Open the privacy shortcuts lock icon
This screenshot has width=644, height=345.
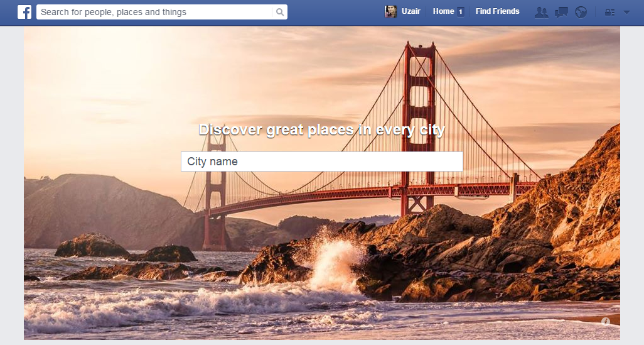click(x=609, y=12)
